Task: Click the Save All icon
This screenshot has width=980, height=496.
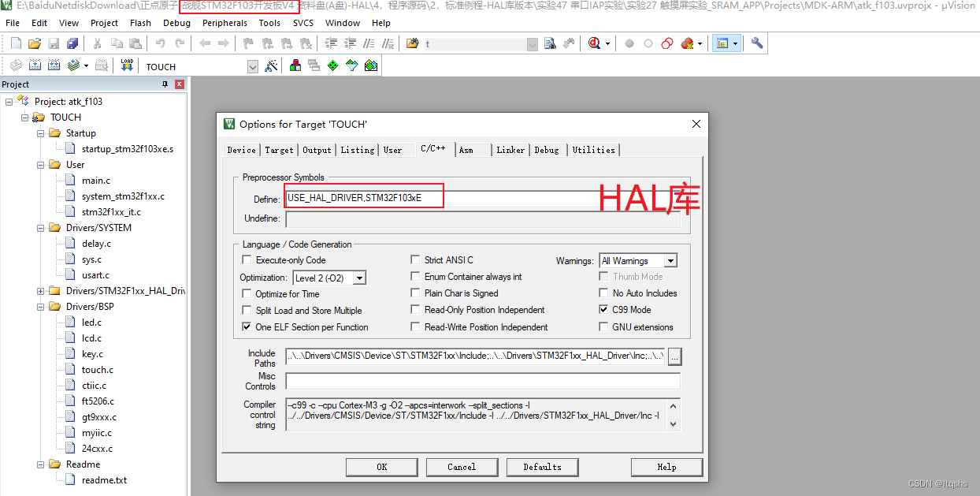Action: pos(72,43)
